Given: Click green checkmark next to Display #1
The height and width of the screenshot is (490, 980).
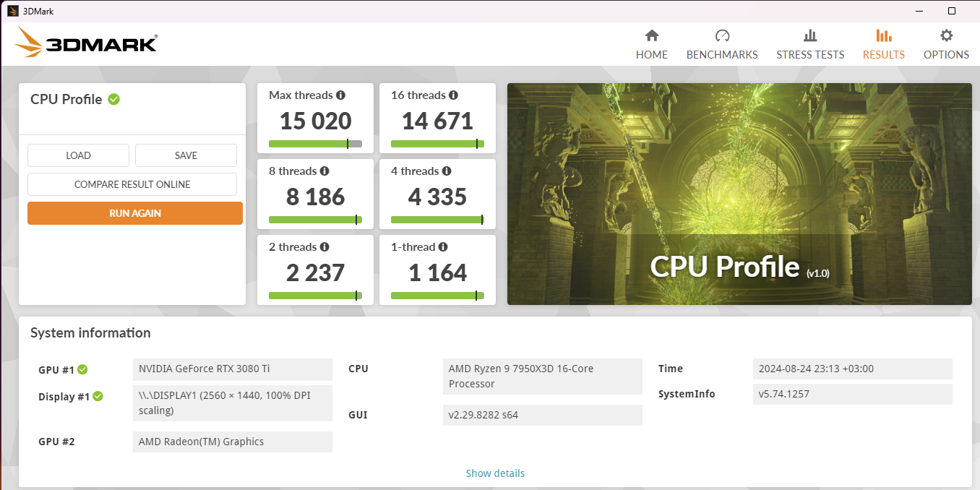Looking at the screenshot, I should coord(98,396).
